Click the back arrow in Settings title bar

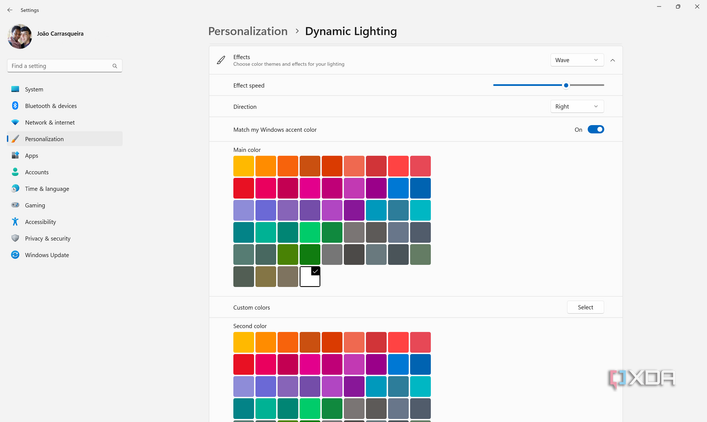[x=10, y=10]
